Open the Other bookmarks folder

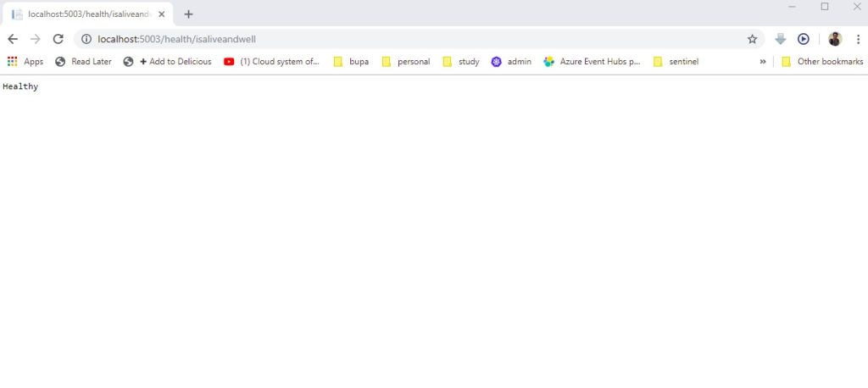[822, 62]
